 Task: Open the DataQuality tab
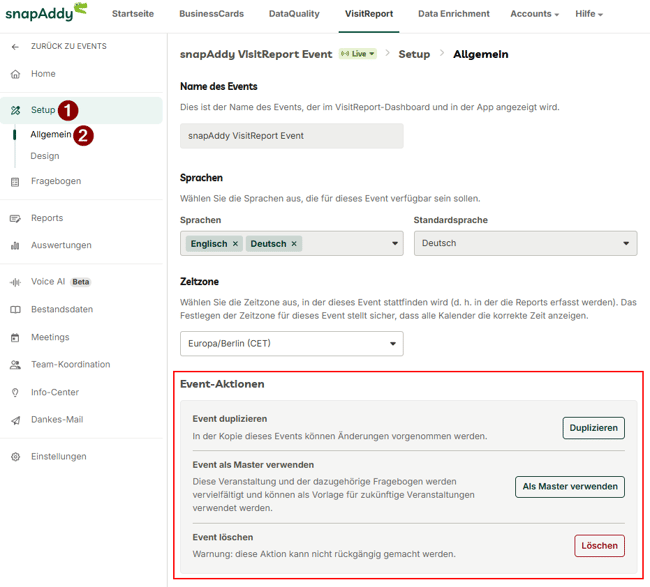294,14
